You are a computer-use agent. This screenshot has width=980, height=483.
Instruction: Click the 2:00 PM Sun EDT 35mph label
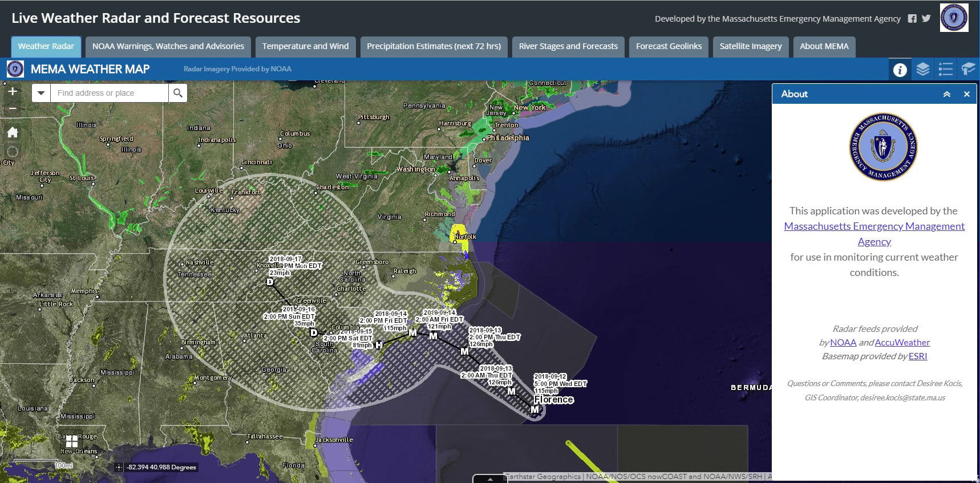click(x=289, y=316)
